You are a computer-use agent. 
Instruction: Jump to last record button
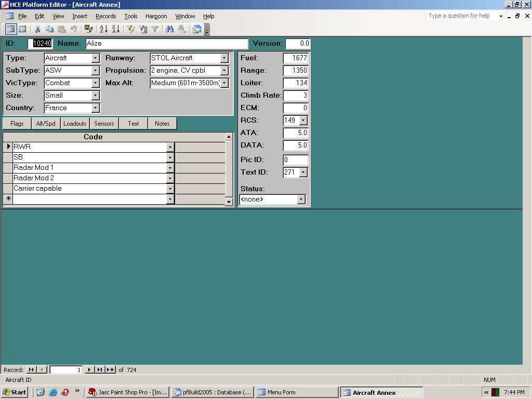100,369
